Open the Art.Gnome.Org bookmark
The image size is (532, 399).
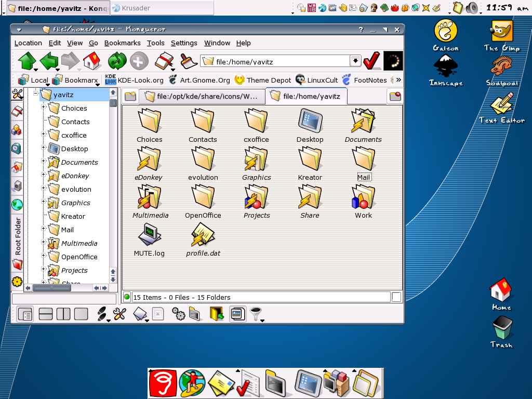point(199,80)
